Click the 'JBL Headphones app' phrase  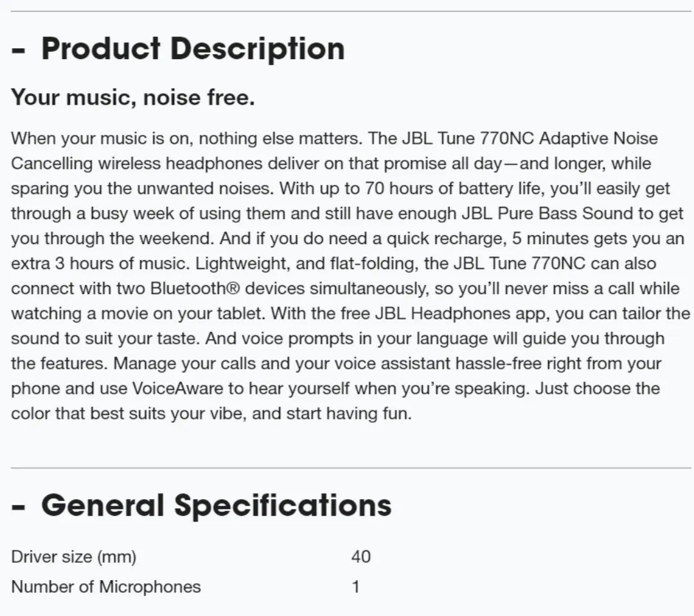[463, 313]
